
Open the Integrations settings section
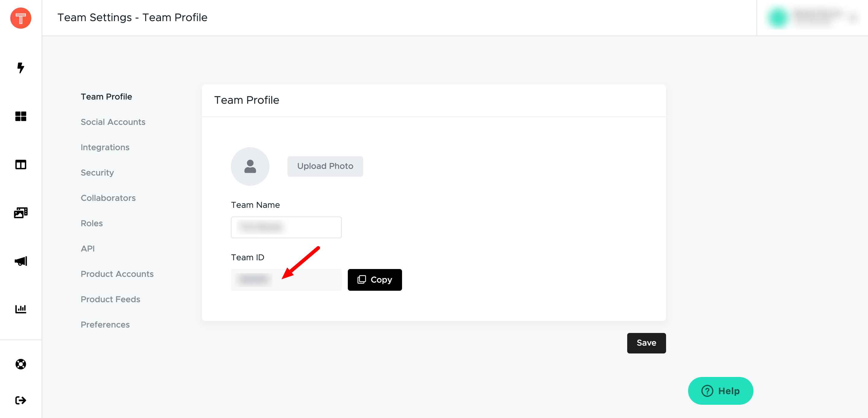click(105, 147)
